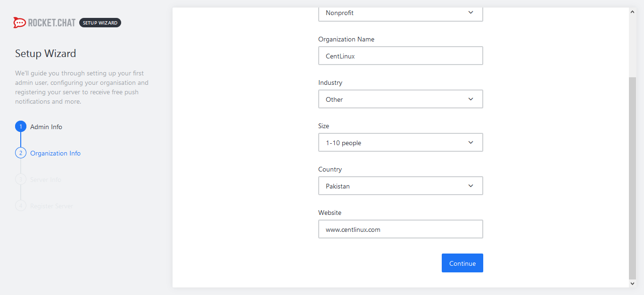Click the SETUP WIZARD badge
This screenshot has width=644, height=295.
point(100,23)
